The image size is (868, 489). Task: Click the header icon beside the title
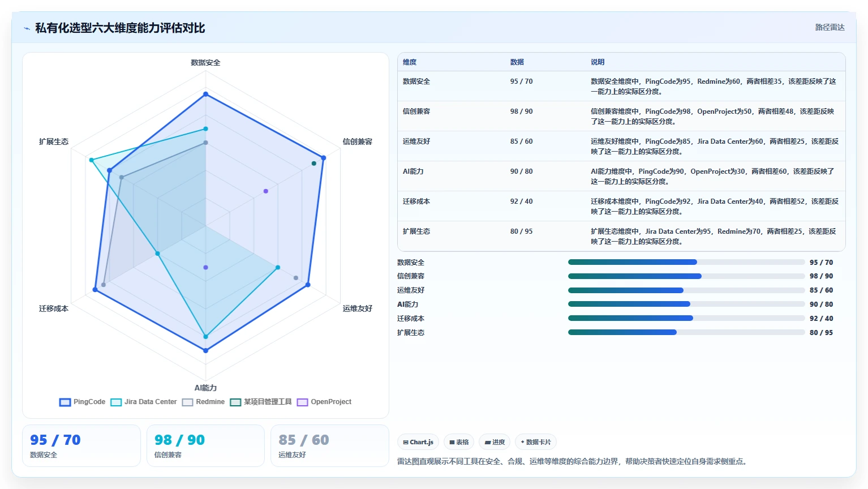[x=27, y=28]
